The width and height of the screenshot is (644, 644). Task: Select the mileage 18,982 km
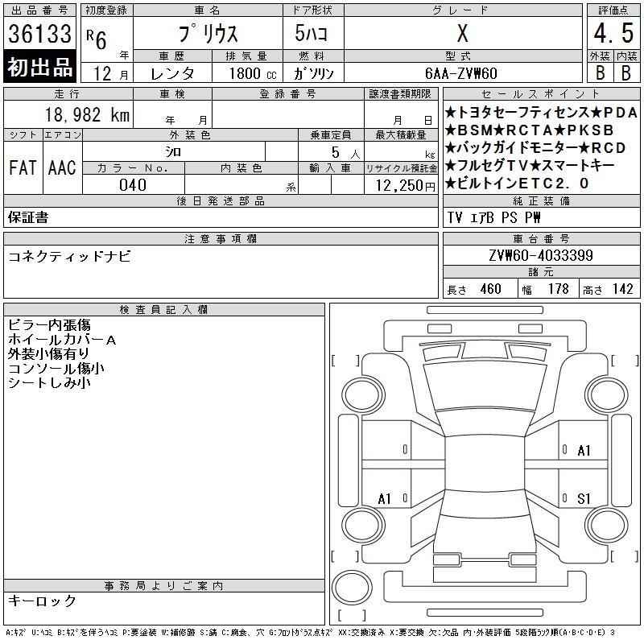coord(87,114)
